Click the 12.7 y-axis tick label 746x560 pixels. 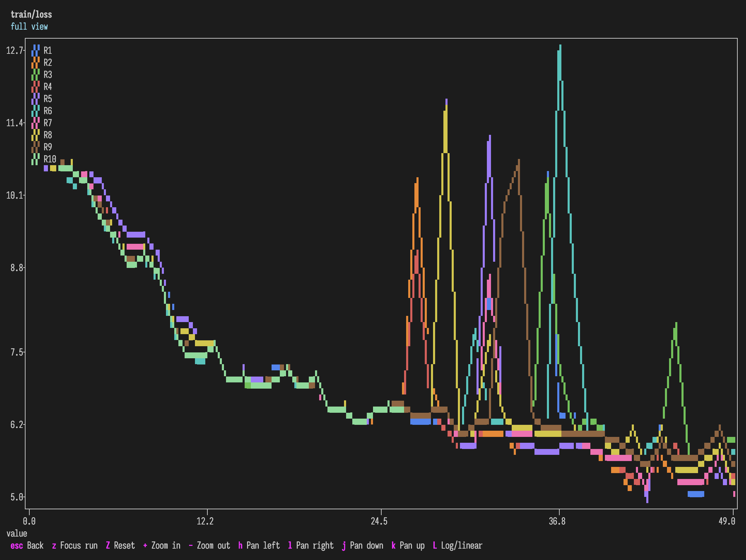(x=14, y=51)
